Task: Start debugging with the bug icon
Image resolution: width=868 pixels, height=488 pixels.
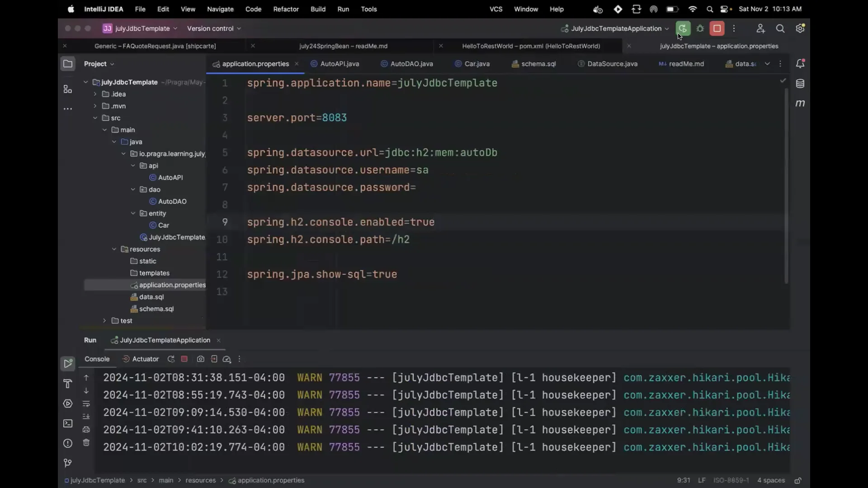Action: (700, 28)
